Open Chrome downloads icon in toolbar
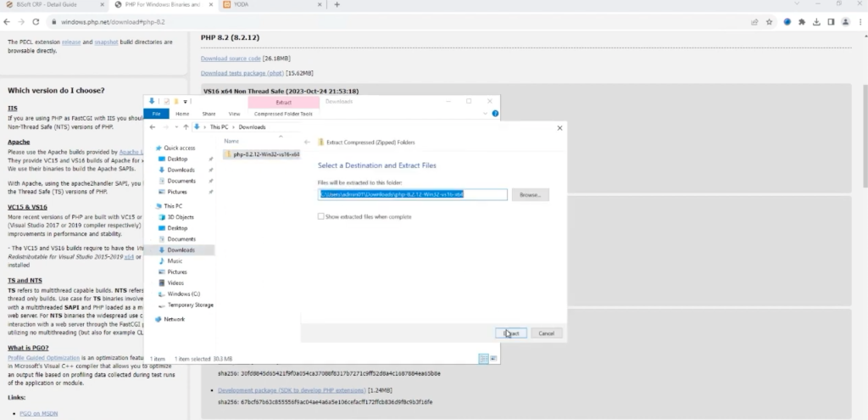 pos(816,22)
